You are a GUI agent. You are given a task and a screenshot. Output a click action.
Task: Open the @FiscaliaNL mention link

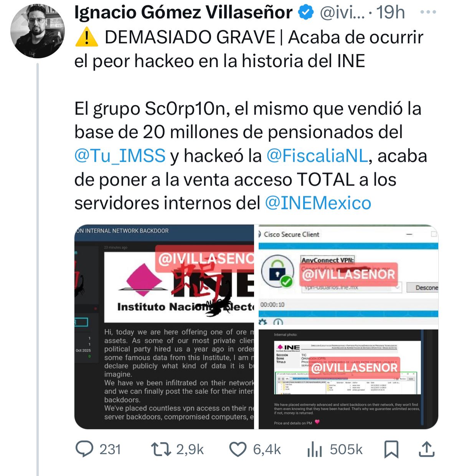click(317, 156)
